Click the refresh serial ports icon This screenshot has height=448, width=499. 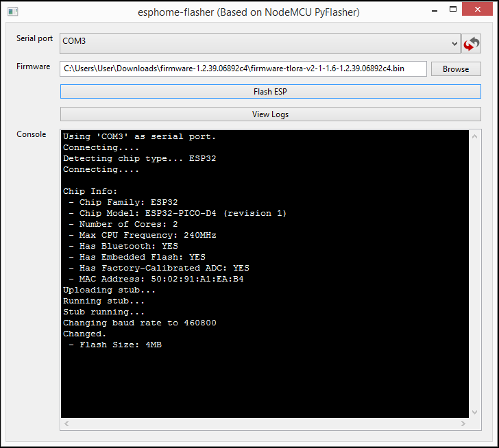click(471, 44)
